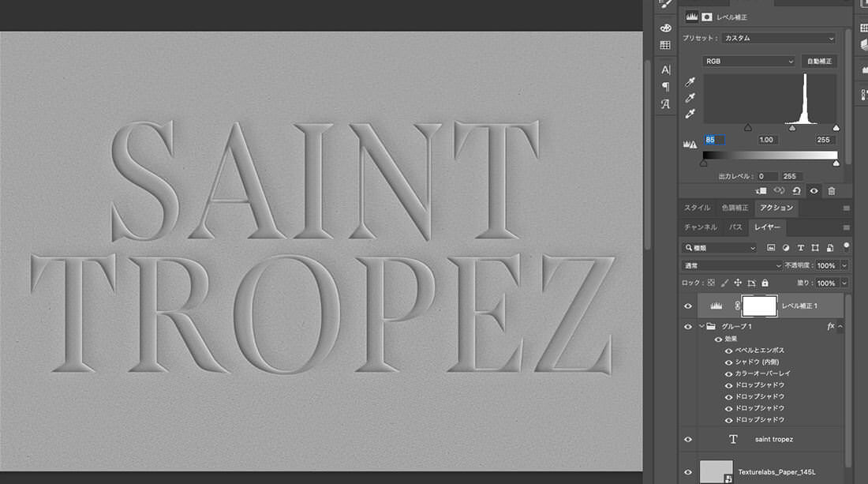
Task: Select the black point eyedropper
Action: [x=690, y=82]
